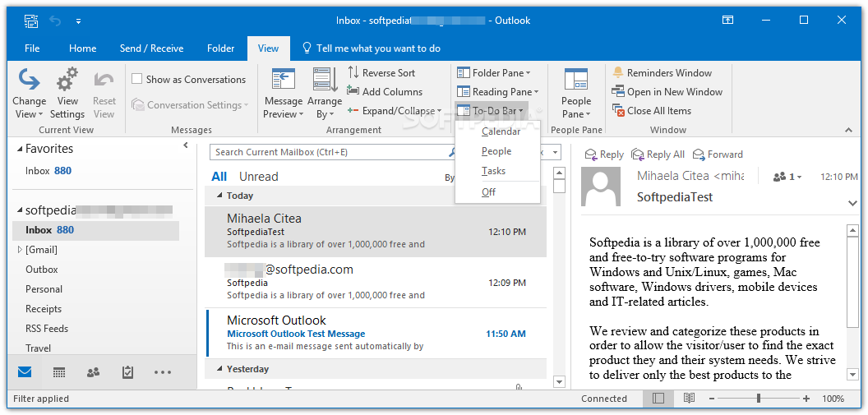Expand the [Gmail] folder

click(x=20, y=250)
